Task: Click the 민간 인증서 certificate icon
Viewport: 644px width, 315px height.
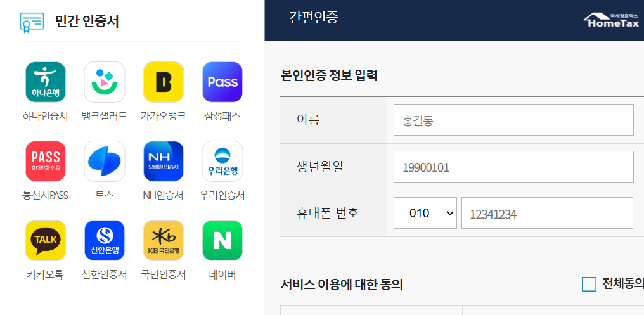Action: pyautogui.click(x=32, y=23)
